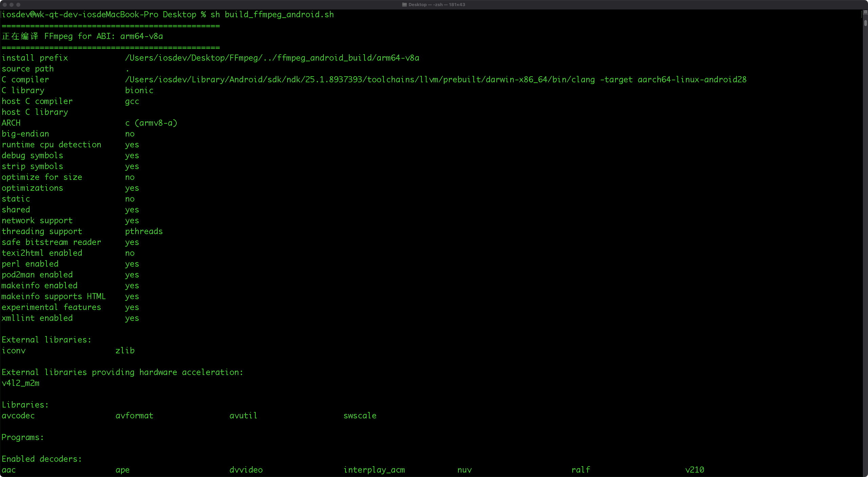Click the 'v210' decoder entry
The image size is (868, 477).
(695, 470)
